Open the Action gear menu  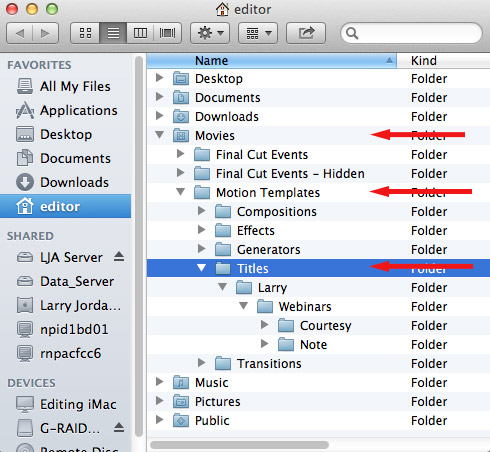click(x=210, y=33)
